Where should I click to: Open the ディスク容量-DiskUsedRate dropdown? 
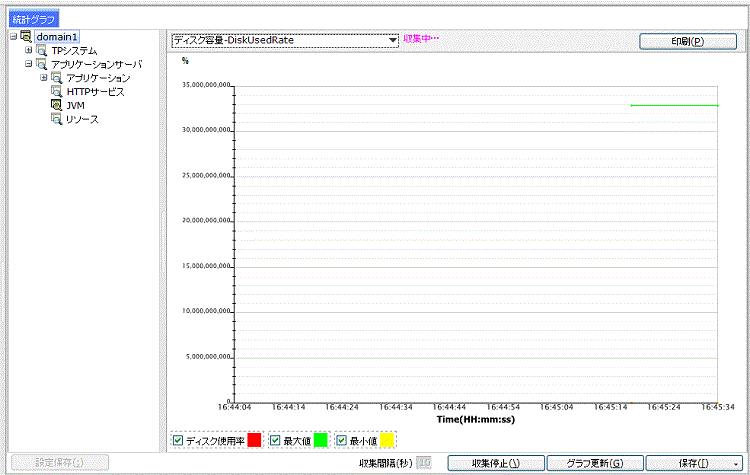[393, 40]
